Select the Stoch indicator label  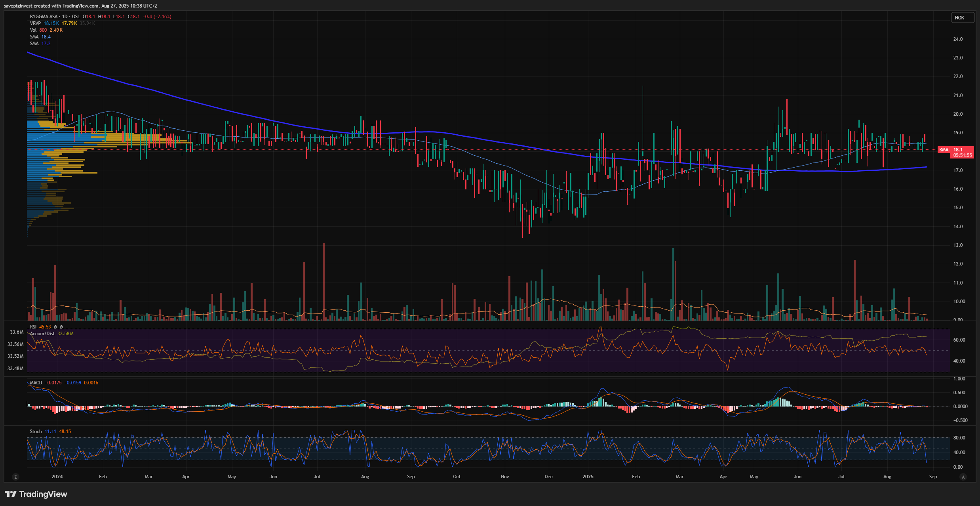(36, 432)
